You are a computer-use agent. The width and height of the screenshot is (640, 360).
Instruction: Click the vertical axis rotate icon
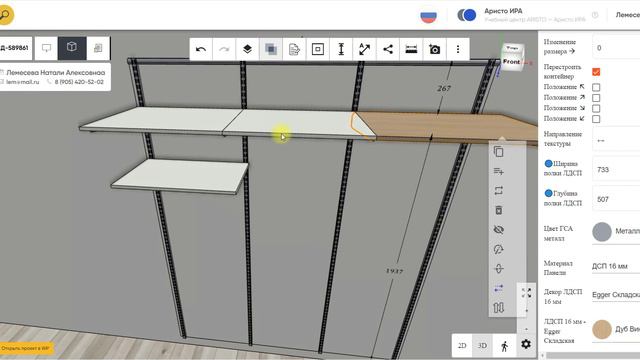(x=498, y=269)
